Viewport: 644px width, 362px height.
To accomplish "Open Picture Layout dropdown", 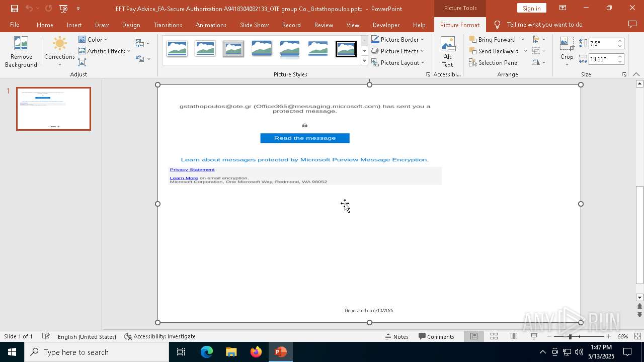I will (x=397, y=62).
